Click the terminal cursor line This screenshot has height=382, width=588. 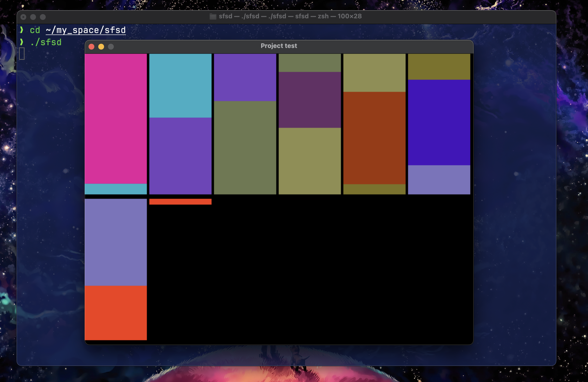22,54
